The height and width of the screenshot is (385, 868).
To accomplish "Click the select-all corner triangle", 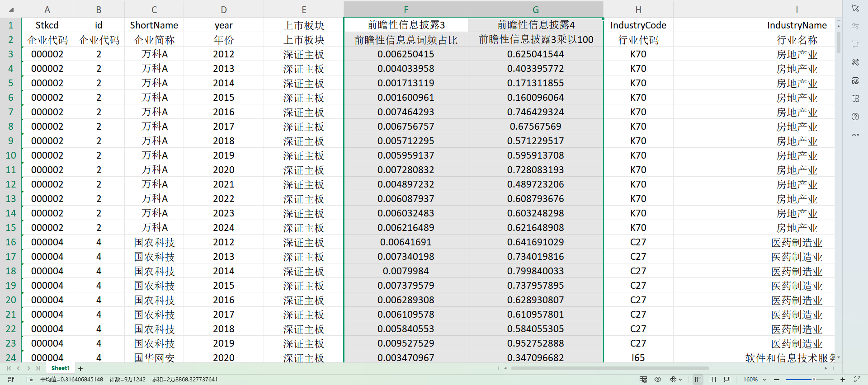I will tap(11, 10).
